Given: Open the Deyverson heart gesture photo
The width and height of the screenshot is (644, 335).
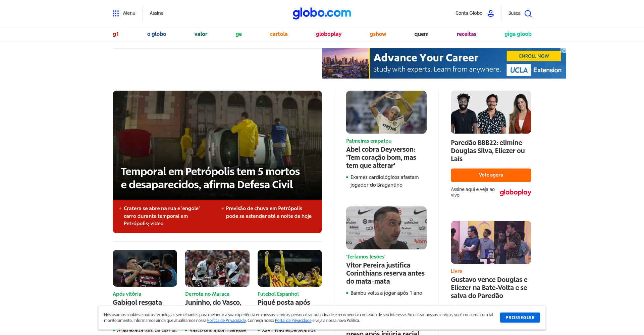Looking at the screenshot, I should pyautogui.click(x=386, y=112).
